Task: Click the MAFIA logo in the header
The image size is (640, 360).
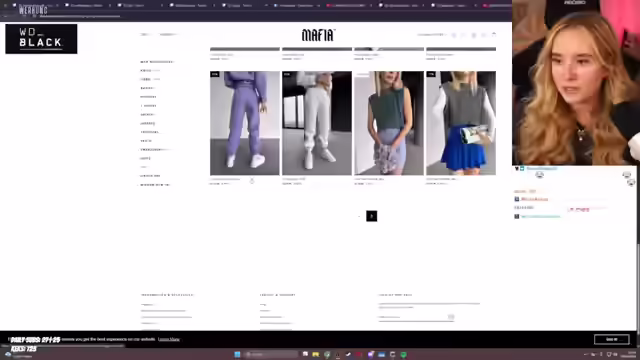Action: point(318,35)
